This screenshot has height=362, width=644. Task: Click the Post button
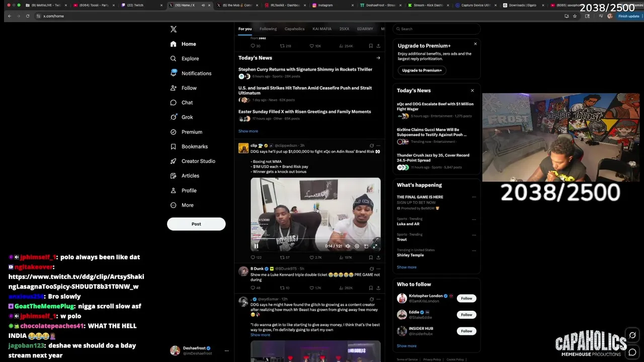point(196,224)
